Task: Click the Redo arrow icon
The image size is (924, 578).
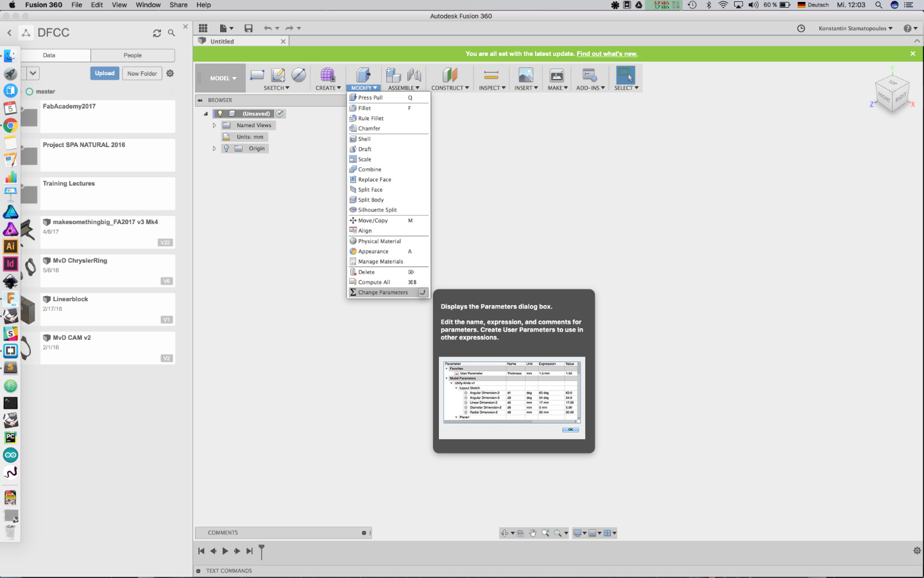Action: click(289, 28)
